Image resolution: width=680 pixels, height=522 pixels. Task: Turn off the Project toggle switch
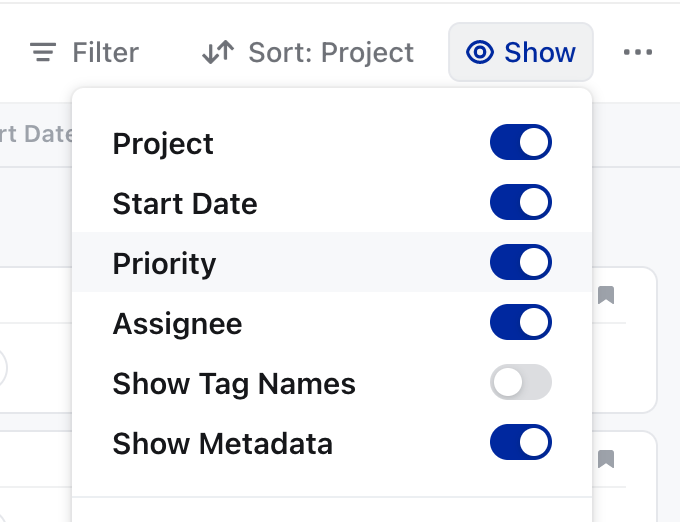tap(521, 142)
